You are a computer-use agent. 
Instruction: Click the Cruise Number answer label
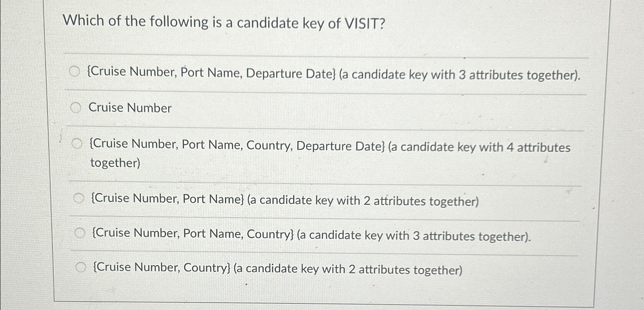pyautogui.click(x=129, y=108)
